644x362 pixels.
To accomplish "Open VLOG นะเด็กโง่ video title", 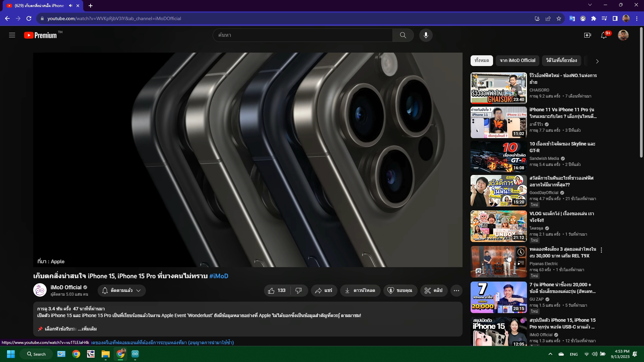I will coord(562,217).
